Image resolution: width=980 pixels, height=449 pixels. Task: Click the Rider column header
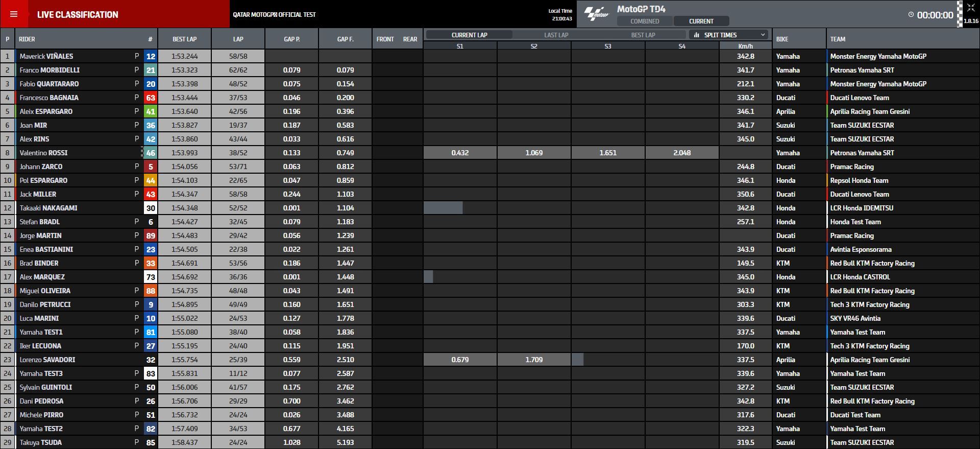pos(27,39)
